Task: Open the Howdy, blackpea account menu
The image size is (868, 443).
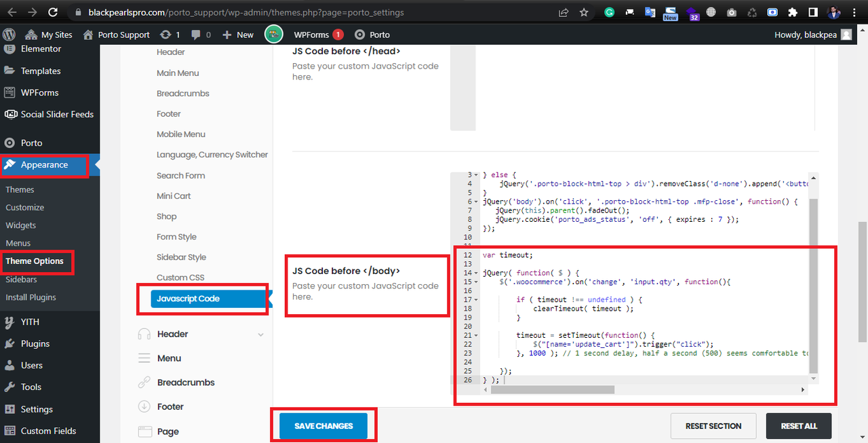Action: 813,35
